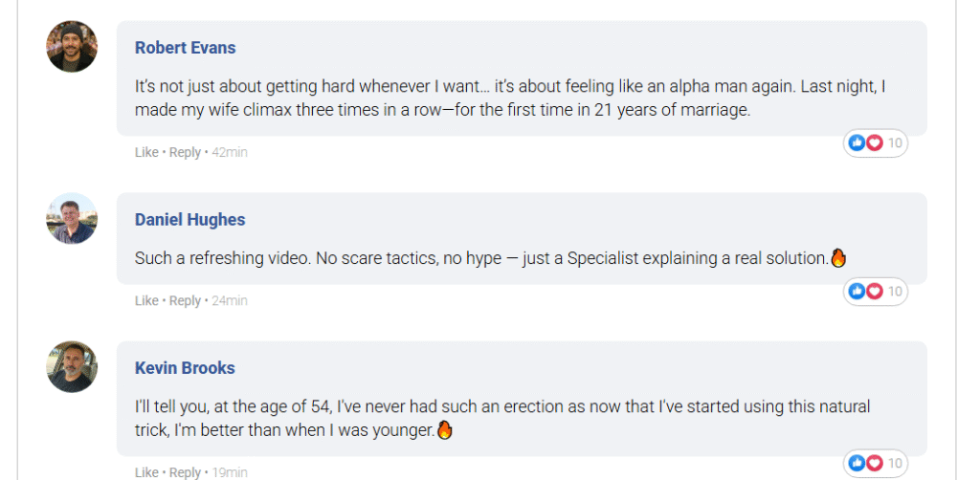Like Kevin Brooks' comment
The width and height of the screenshot is (980, 480).
146,472
